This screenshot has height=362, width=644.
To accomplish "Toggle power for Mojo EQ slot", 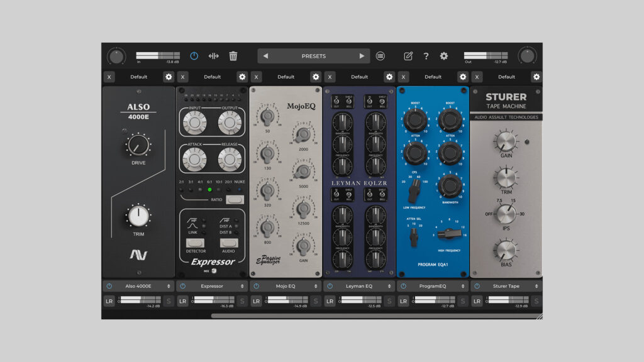I will 257,286.
